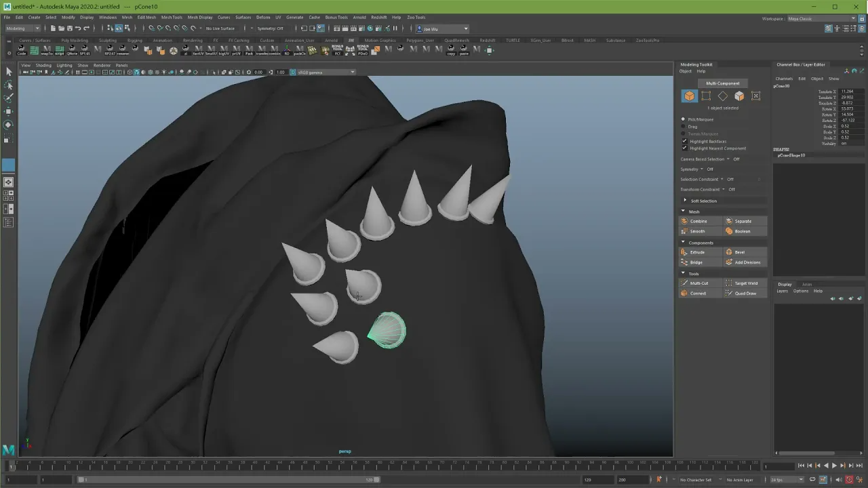Click the Save Scene icon
Image resolution: width=868 pixels, height=488 pixels.
click(x=69, y=28)
